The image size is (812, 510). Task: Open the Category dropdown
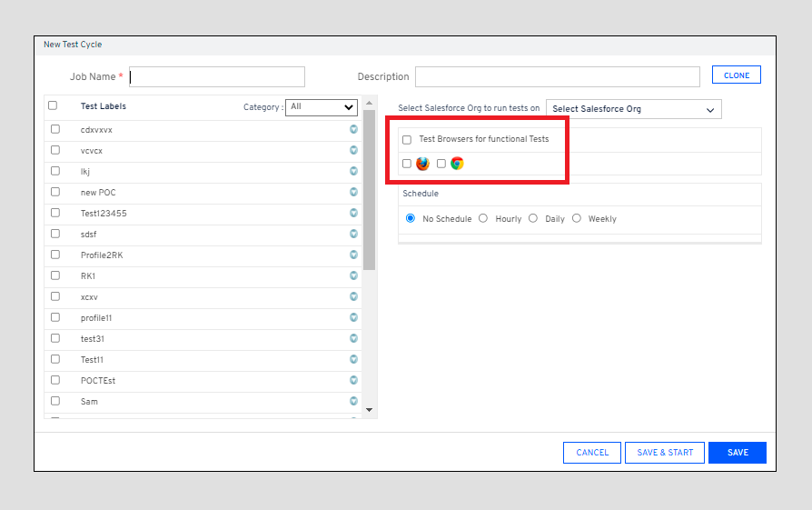click(x=322, y=107)
